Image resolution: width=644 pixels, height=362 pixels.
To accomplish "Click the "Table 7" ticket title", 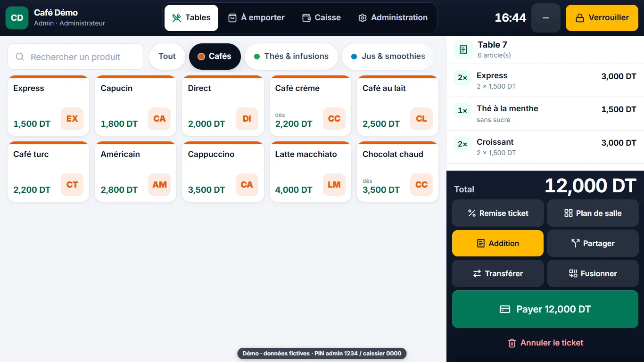I will tap(492, 45).
